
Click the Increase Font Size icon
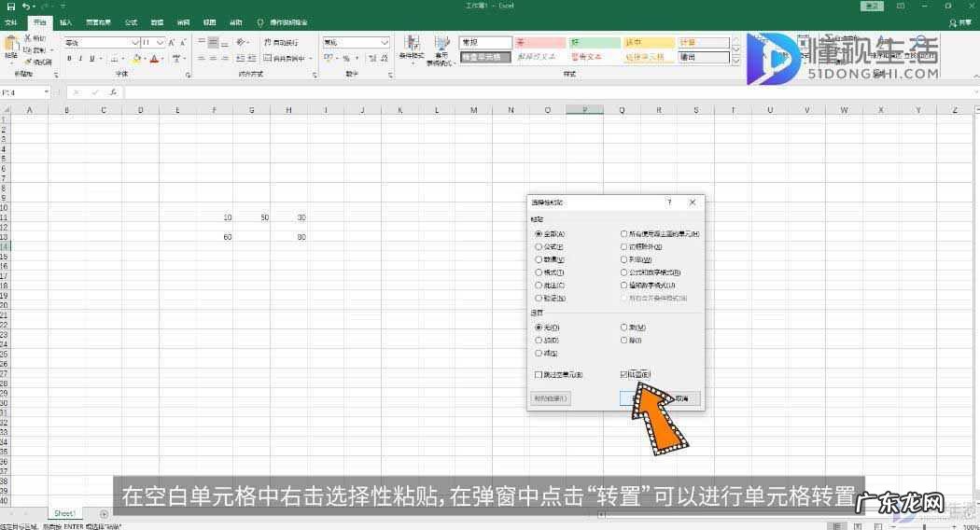pos(171,43)
